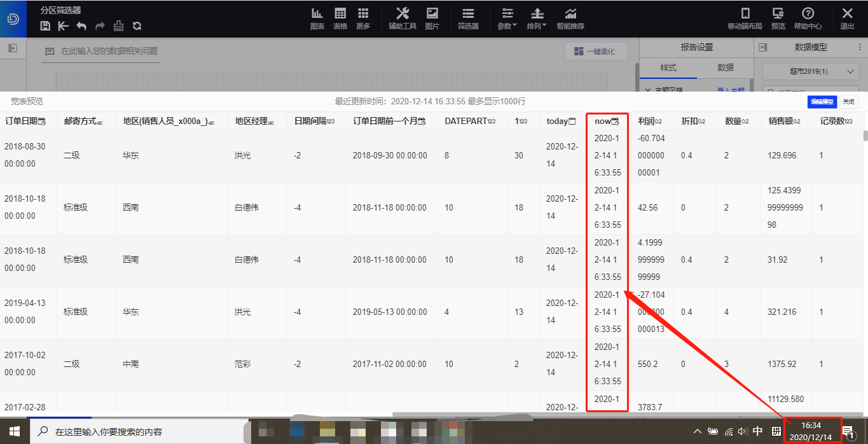Viewport: 868px width, 444px height.
Task: Open the 更多 components grid
Action: [363, 18]
